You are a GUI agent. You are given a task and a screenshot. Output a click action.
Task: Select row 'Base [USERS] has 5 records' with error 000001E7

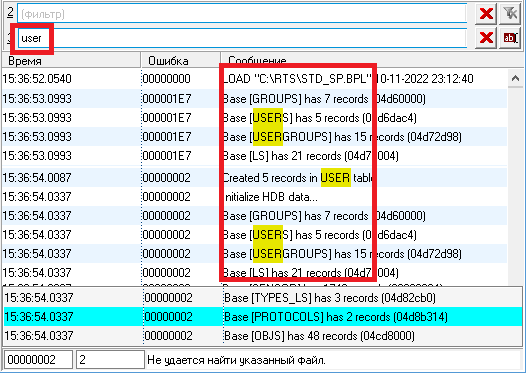coord(254,118)
